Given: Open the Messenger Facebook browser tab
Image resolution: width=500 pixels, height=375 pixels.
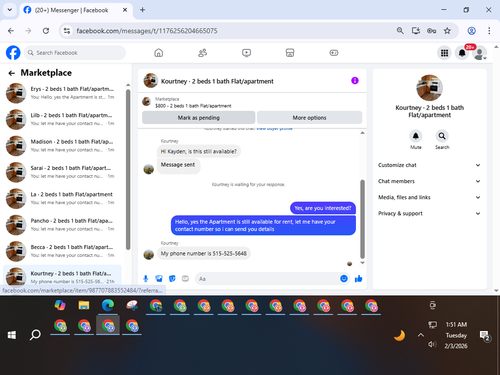Looking at the screenshot, I should coord(76,10).
